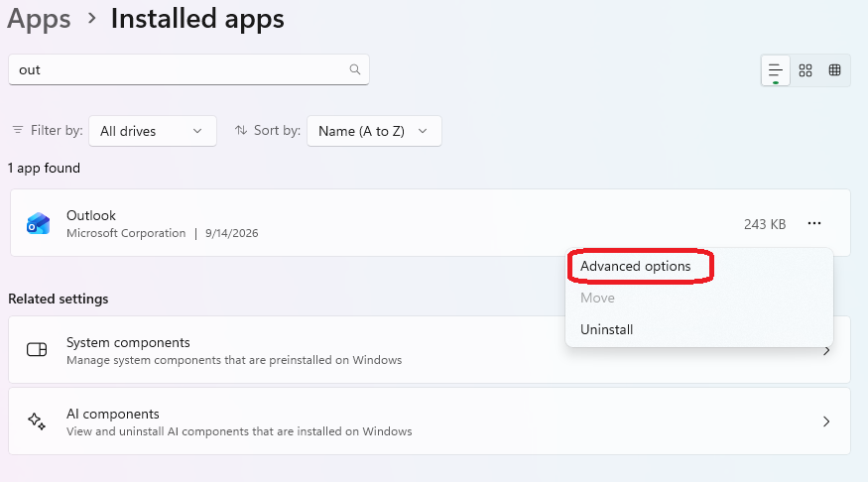868x482 pixels.
Task: Click the 9/14/2026 install date
Action: coord(232,233)
